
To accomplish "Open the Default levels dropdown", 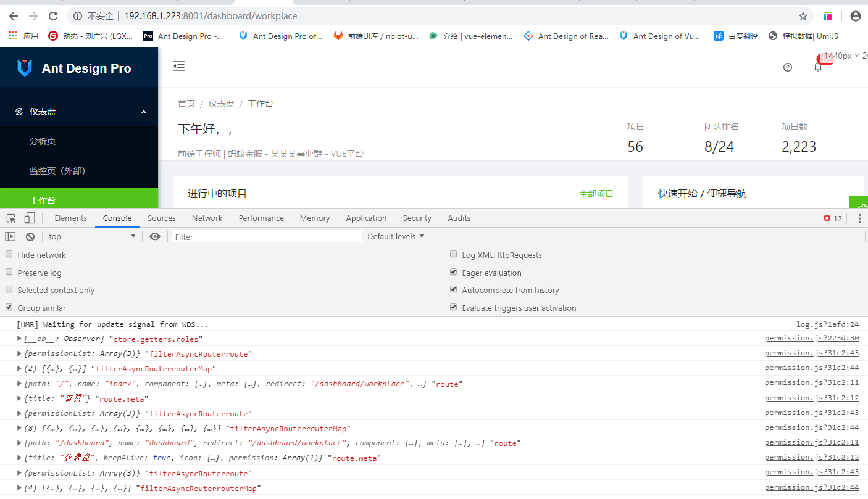I will coord(394,236).
